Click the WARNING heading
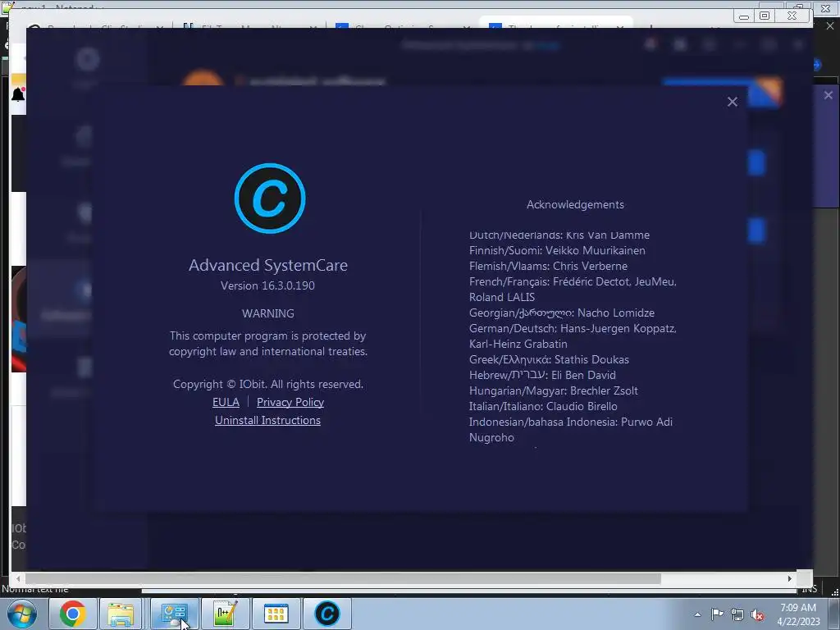This screenshot has height=630, width=840. point(268,313)
